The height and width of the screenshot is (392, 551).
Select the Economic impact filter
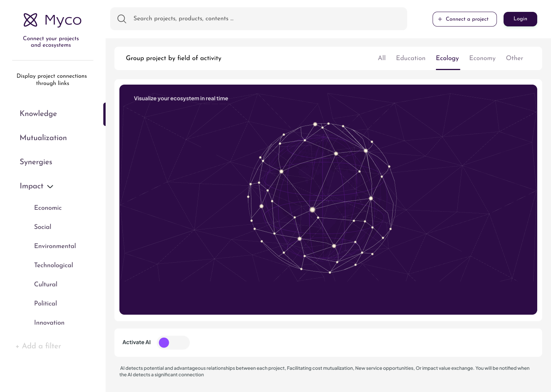click(x=48, y=208)
